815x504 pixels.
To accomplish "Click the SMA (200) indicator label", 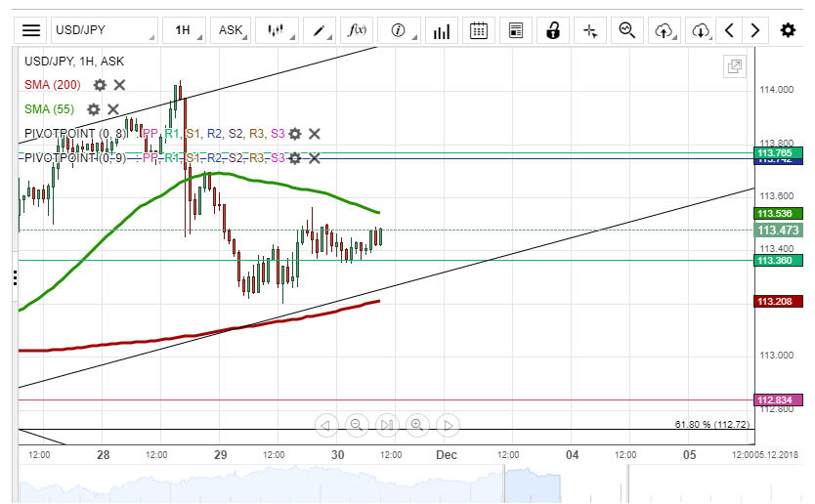I will tap(53, 85).
